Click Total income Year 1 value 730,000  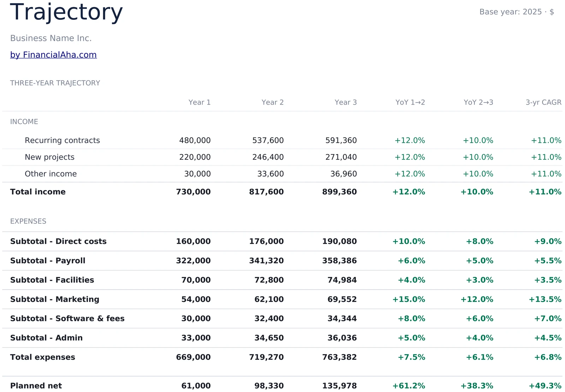pos(194,192)
